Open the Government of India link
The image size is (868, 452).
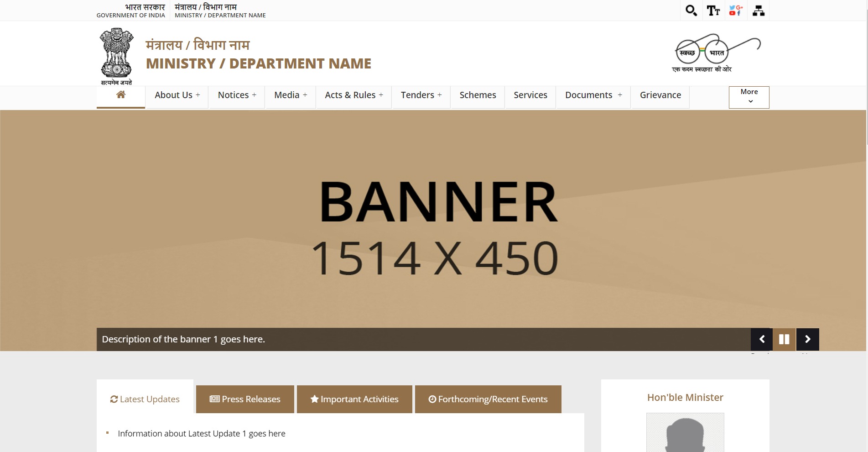click(131, 11)
